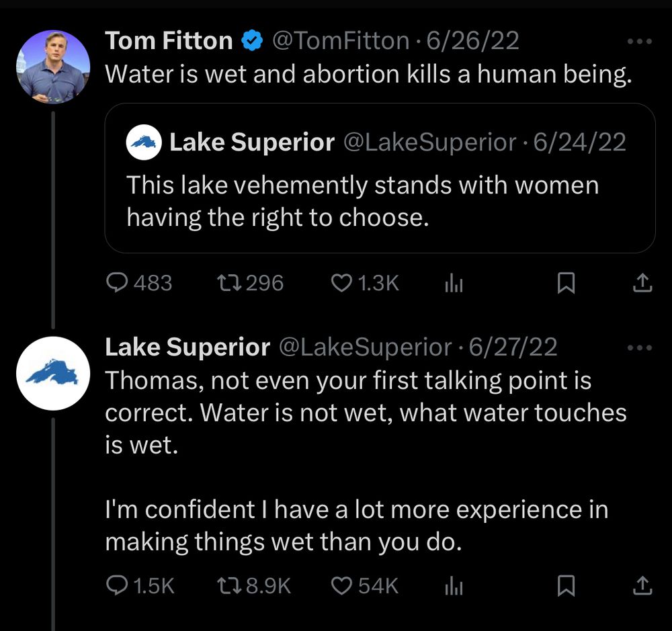Screen dimensions: 672x631
Task: Share Tom Fitton's tweet via the share icon
Action: pyautogui.click(x=642, y=283)
